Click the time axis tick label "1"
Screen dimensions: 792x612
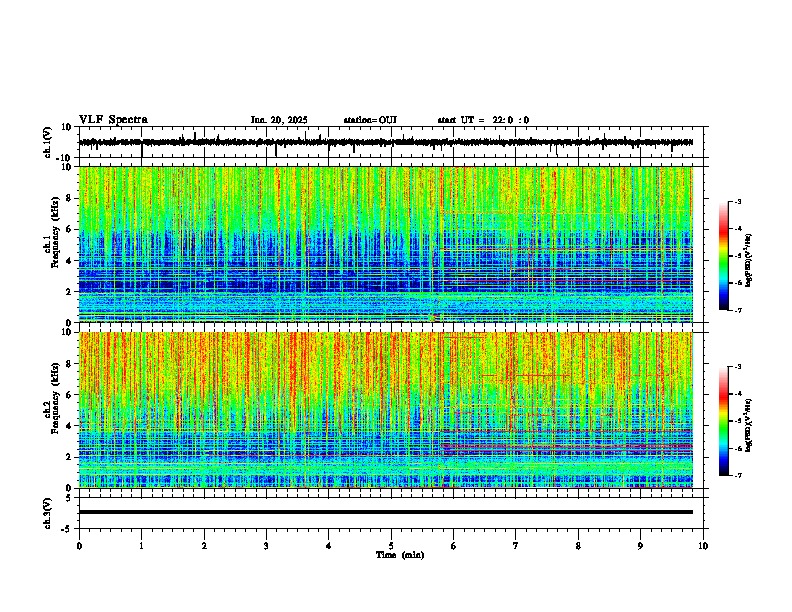point(141,546)
